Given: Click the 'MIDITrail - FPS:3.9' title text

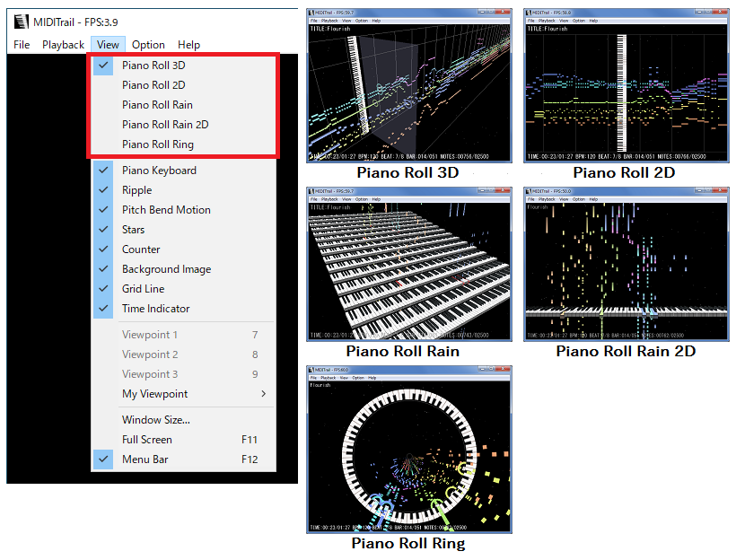Looking at the screenshot, I should click(x=75, y=22).
